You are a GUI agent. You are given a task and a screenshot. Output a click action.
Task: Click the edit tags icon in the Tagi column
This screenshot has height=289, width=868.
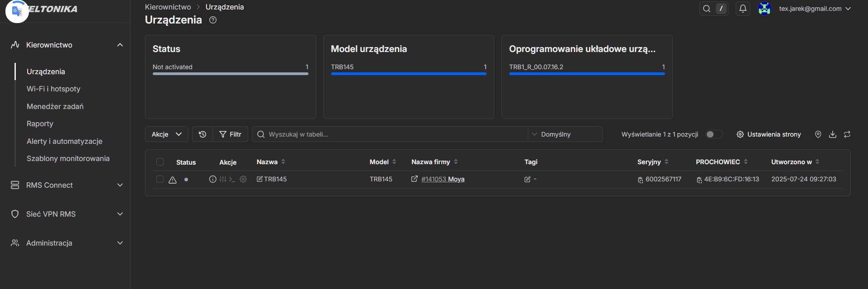tap(527, 180)
